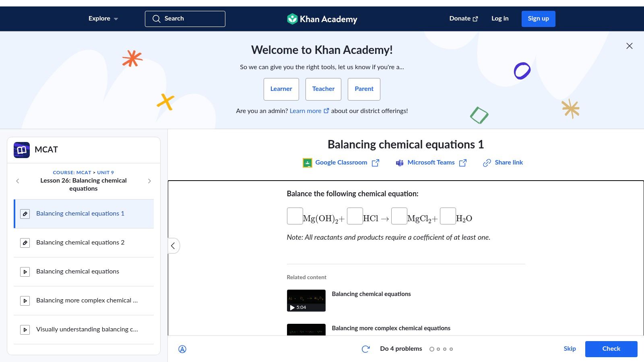Go to the previous lesson arrow

(x=18, y=181)
